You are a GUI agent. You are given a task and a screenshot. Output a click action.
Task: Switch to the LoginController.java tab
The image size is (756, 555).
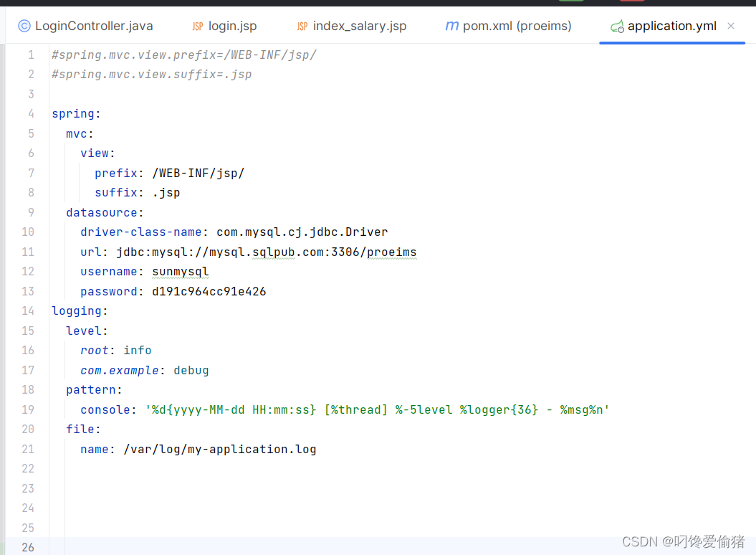pos(92,25)
